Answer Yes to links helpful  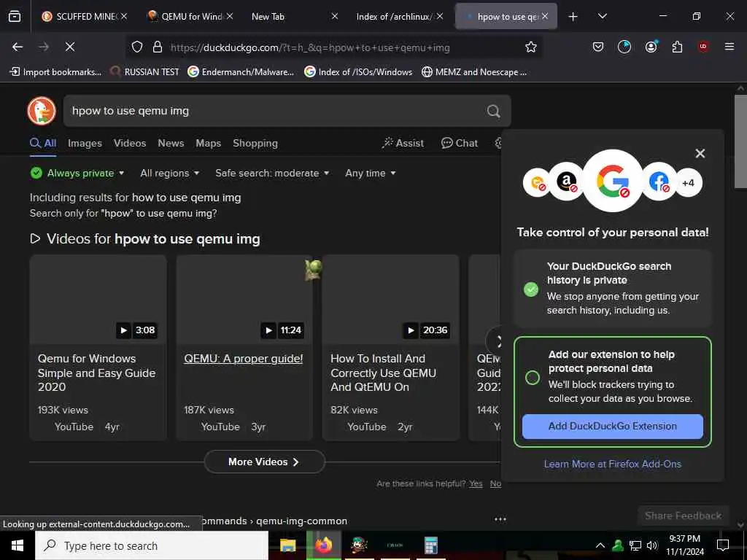[x=476, y=484]
